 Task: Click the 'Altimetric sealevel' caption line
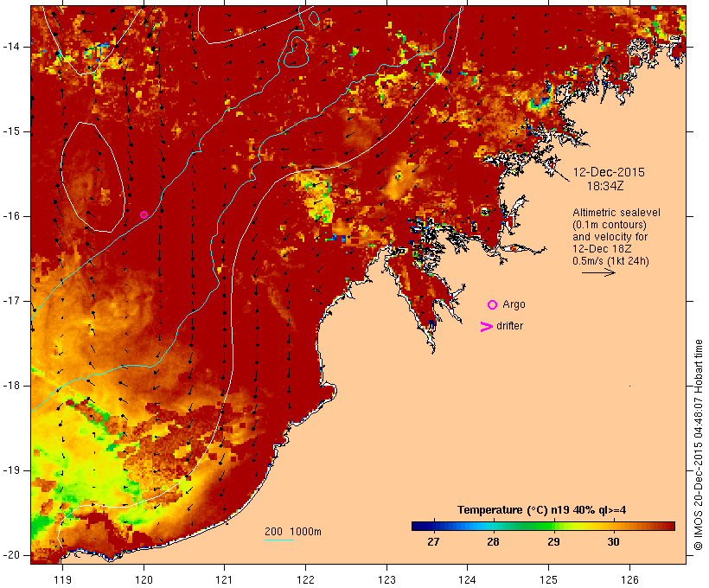pos(616,213)
